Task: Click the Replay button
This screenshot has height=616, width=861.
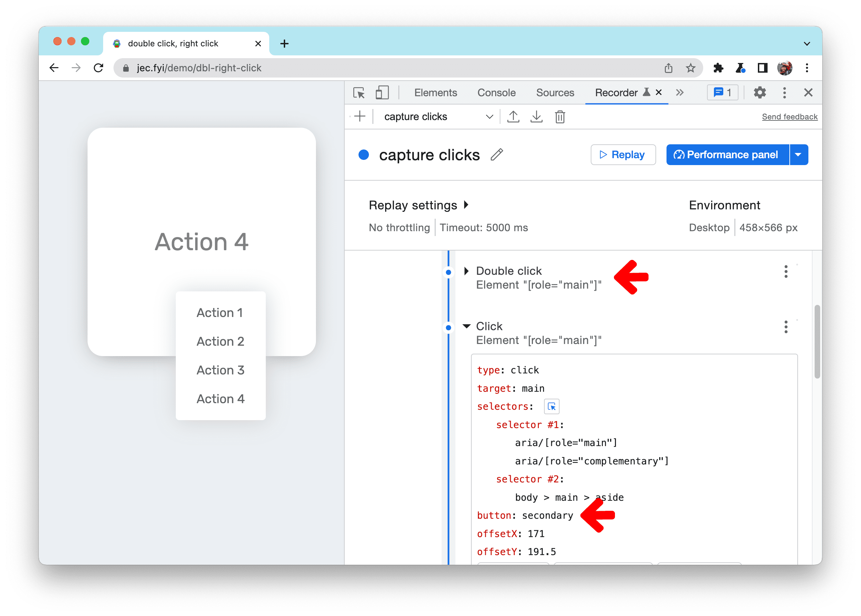Action: click(x=623, y=155)
